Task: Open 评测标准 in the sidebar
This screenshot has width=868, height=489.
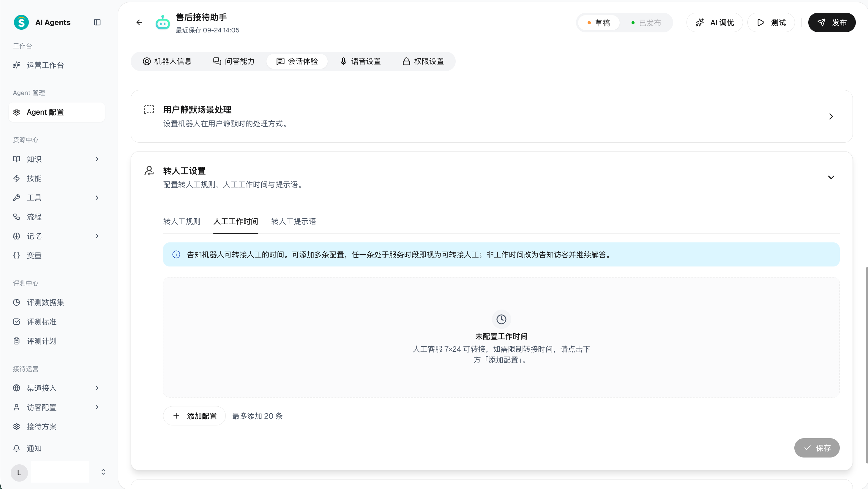Action: (57, 322)
